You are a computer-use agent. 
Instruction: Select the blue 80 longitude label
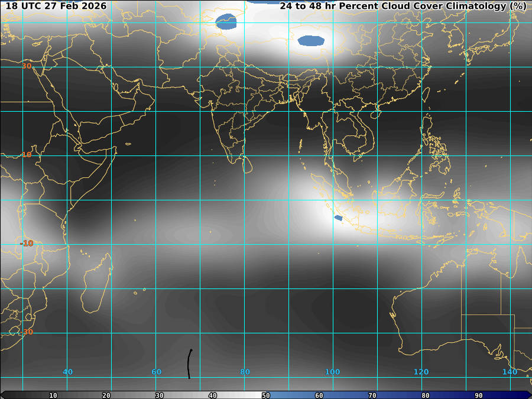pos(245,372)
